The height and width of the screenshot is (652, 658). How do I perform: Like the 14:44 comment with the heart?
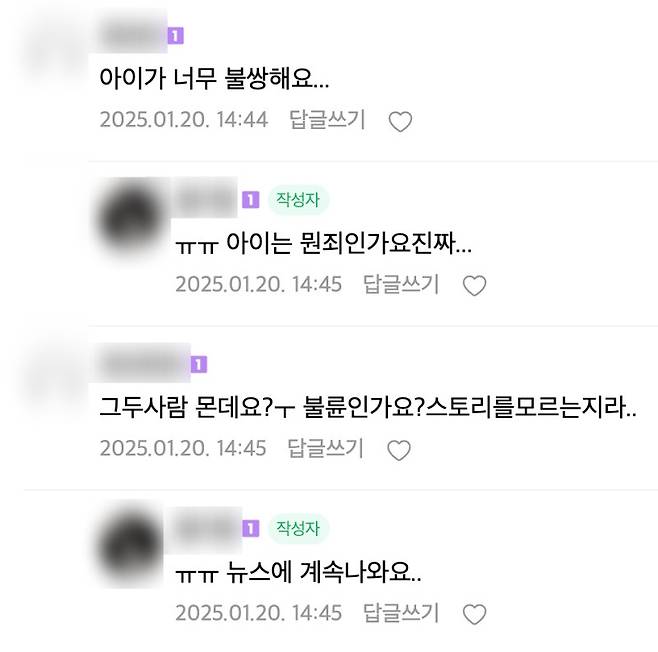400,122
